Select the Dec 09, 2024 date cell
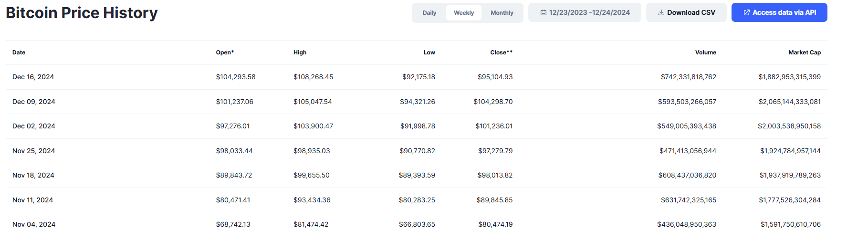The width and height of the screenshot is (868, 241). [x=34, y=102]
